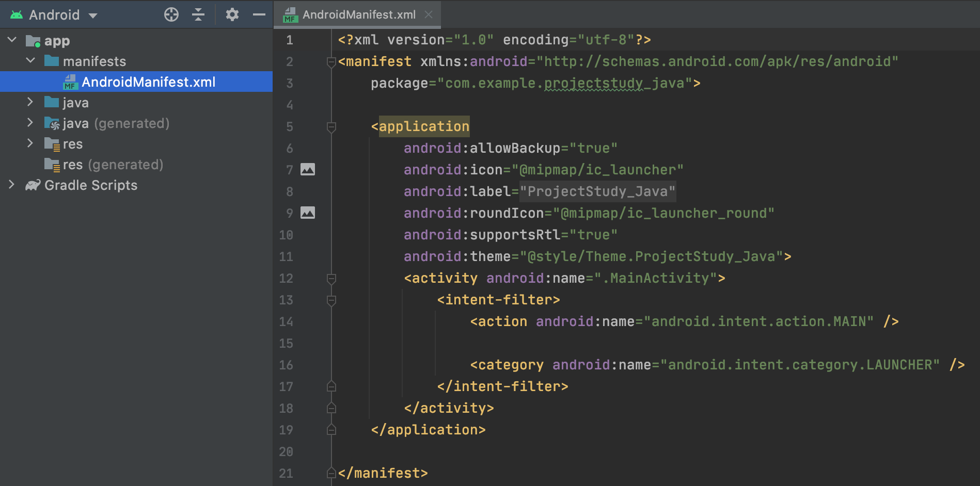Fold the intent-filter tag on line 13
The width and height of the screenshot is (980, 486).
click(x=331, y=300)
